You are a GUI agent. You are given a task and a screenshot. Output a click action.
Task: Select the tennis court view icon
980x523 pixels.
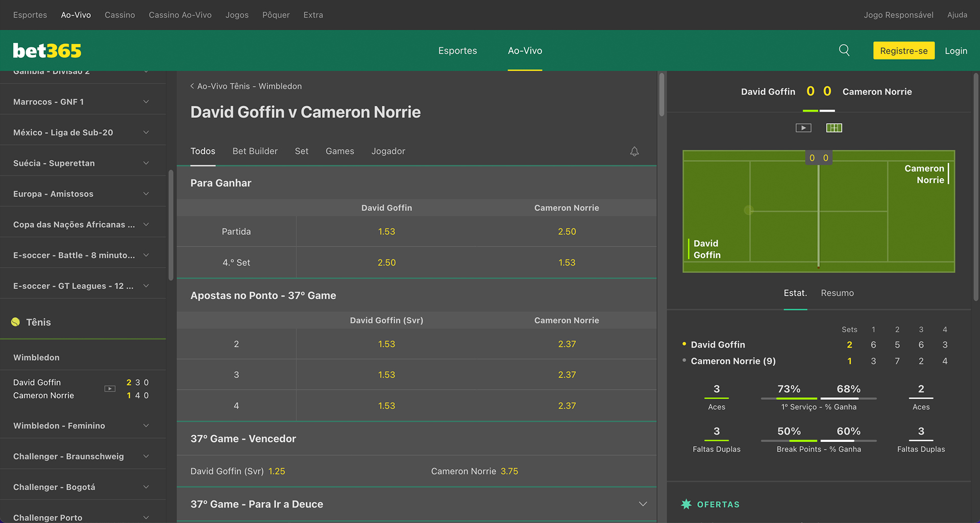pos(834,128)
